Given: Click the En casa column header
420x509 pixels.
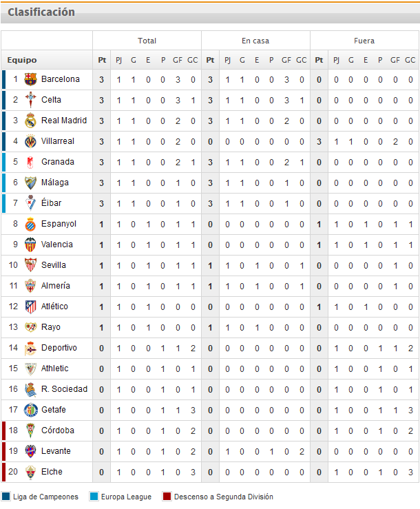Looking at the screenshot, I should click(255, 41).
